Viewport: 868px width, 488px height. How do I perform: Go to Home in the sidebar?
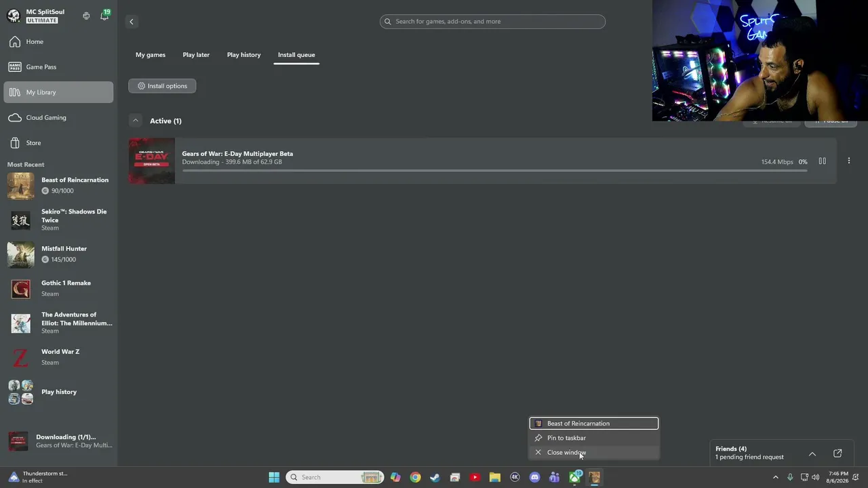pos(58,41)
